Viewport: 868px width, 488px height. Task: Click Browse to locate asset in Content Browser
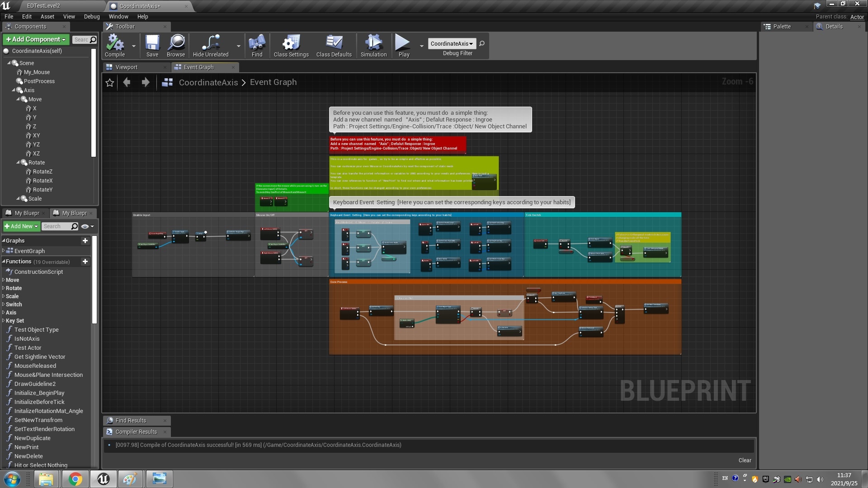pos(176,45)
